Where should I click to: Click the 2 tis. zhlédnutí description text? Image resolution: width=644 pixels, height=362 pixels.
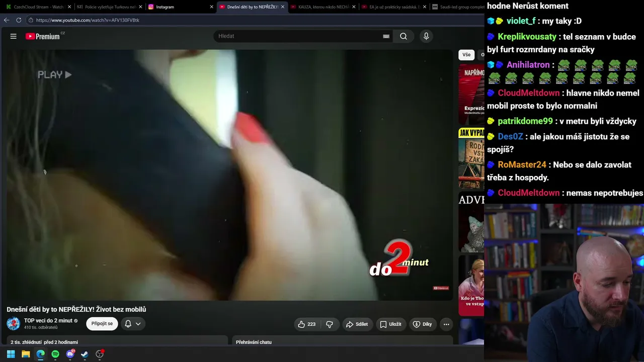[44, 342]
